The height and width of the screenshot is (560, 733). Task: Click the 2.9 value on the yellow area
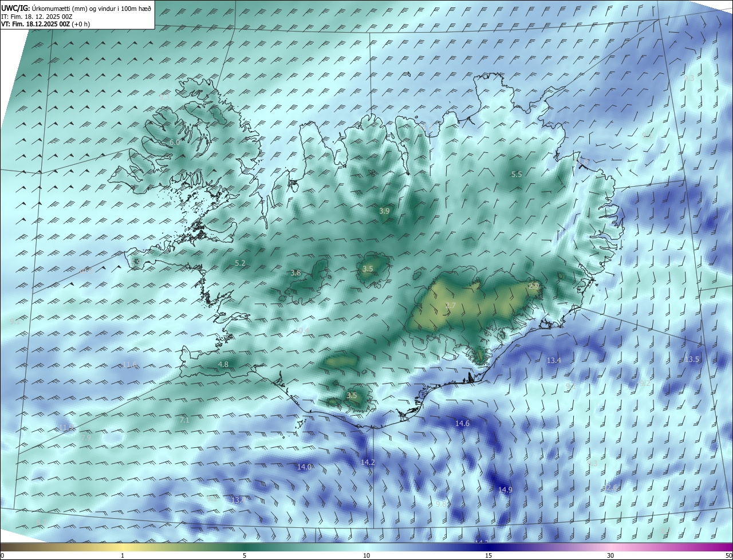(x=534, y=286)
